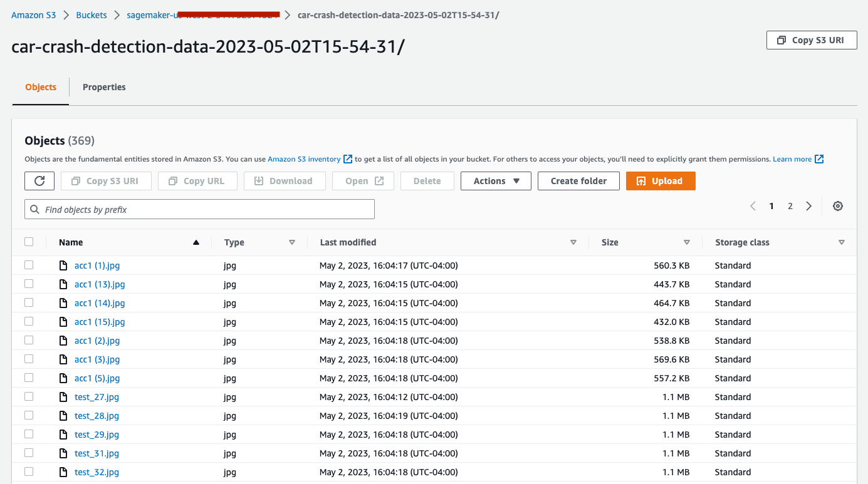Viewport: 868px width, 484px height.
Task: Go to page 2 of objects
Action: 790,206
